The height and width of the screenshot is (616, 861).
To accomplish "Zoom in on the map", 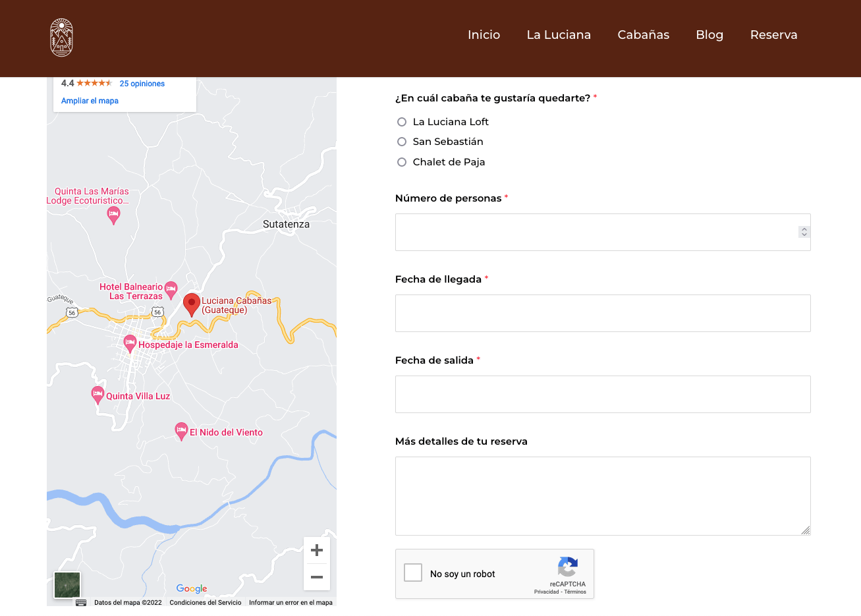I will click(x=317, y=550).
